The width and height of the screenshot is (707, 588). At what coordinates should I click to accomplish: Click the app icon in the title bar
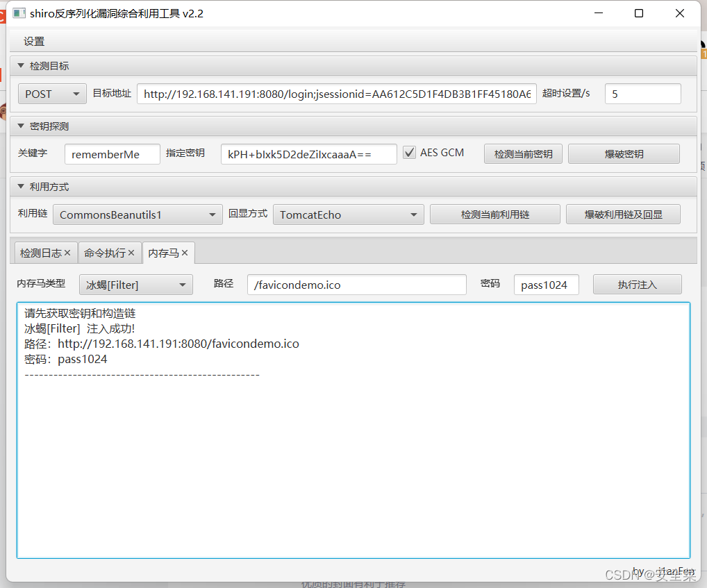tap(19, 13)
